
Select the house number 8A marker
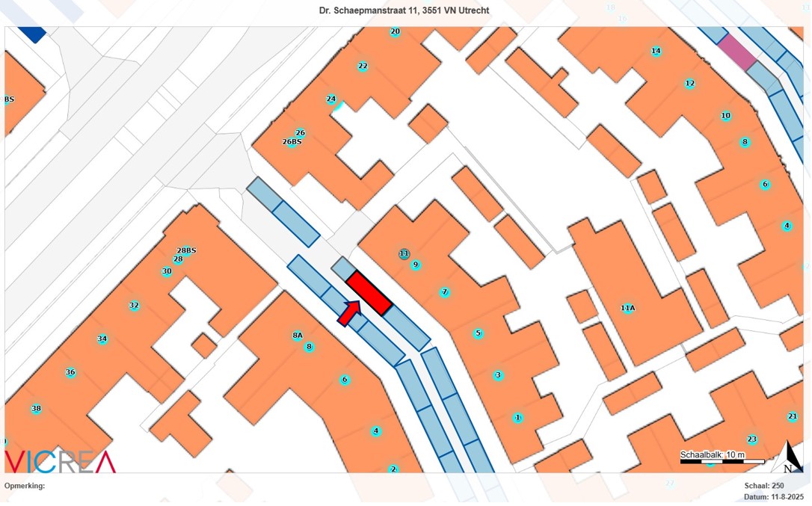298,336
